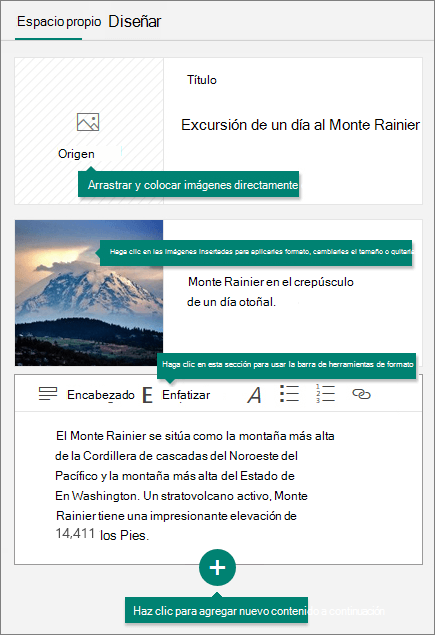Click the paragraph about El Monte Rainier se sitúa
Image resolution: width=435 pixels, height=635 pixels.
195,486
